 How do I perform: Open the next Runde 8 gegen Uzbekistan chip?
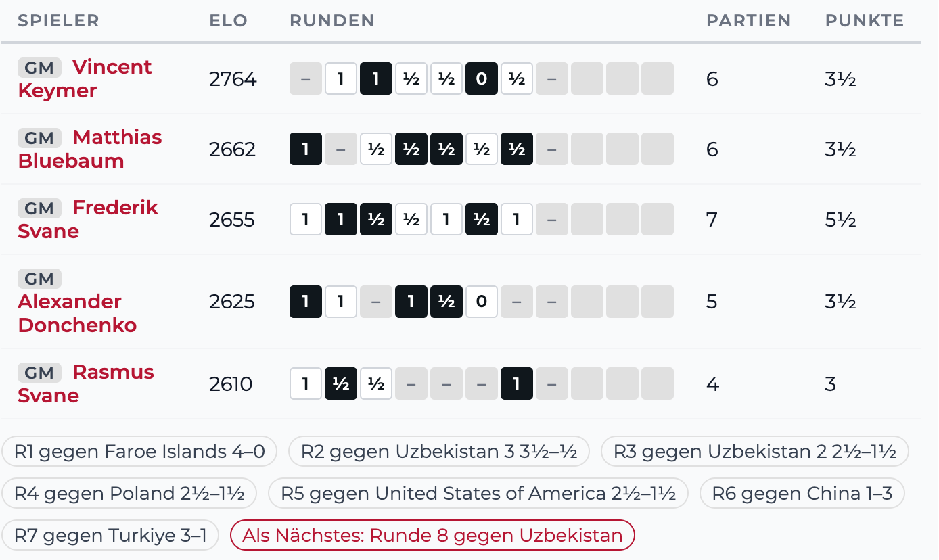tap(433, 536)
